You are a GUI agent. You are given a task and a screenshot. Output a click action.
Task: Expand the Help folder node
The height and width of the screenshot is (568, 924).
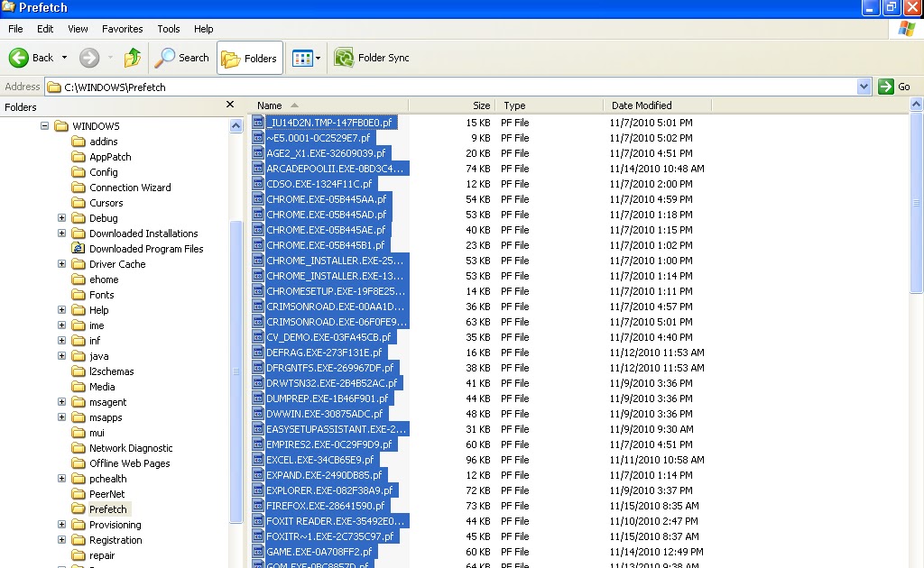61,309
